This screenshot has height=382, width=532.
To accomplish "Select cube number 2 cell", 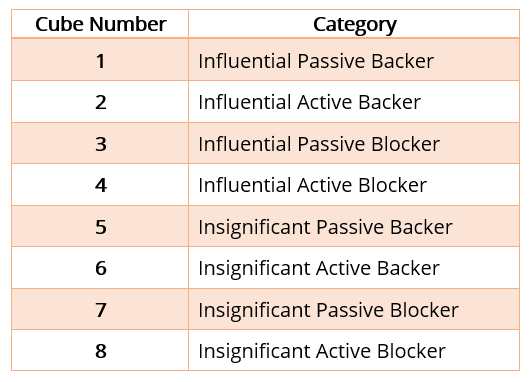I will pos(100,102).
